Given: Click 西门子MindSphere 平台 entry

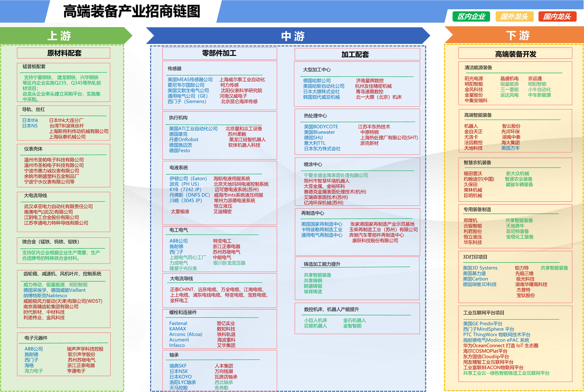Looking at the screenshot, I should point(489,329).
